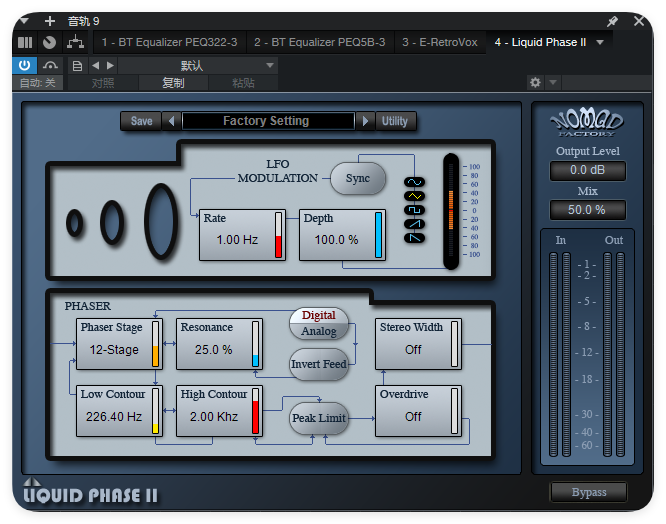Open the routing view icon

(x=76, y=42)
